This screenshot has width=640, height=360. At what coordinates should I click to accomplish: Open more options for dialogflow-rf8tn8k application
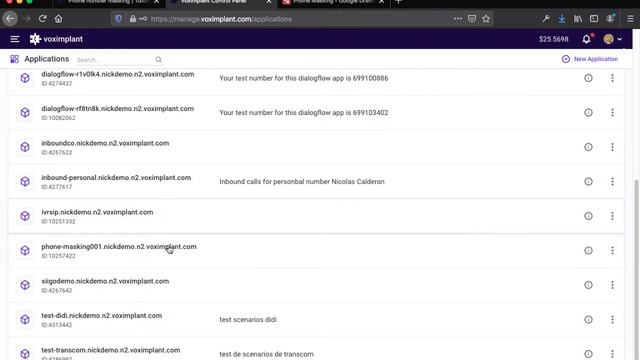pos(612,112)
